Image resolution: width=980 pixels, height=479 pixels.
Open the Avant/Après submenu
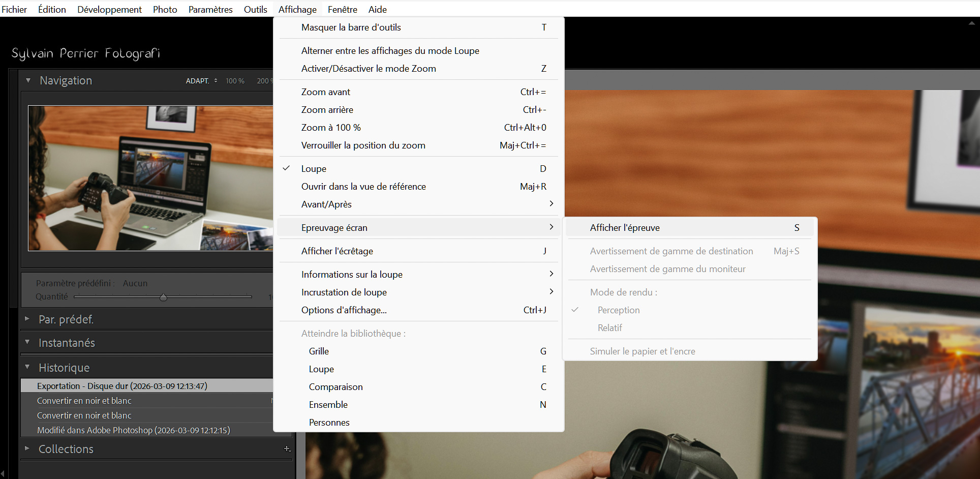tap(326, 204)
